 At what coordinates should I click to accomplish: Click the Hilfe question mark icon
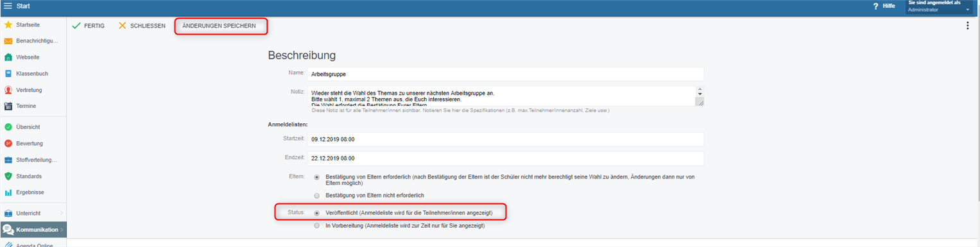[875, 6]
